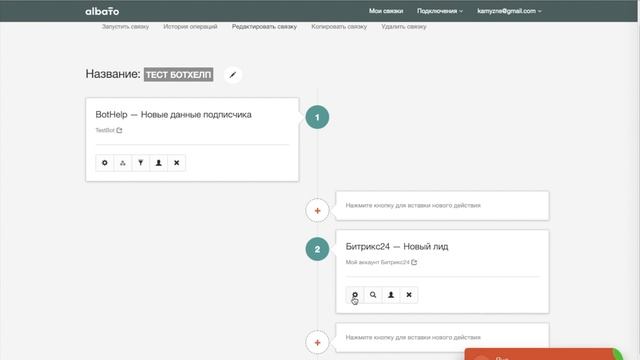Add new action below the Битрикс24 step

[317, 342]
